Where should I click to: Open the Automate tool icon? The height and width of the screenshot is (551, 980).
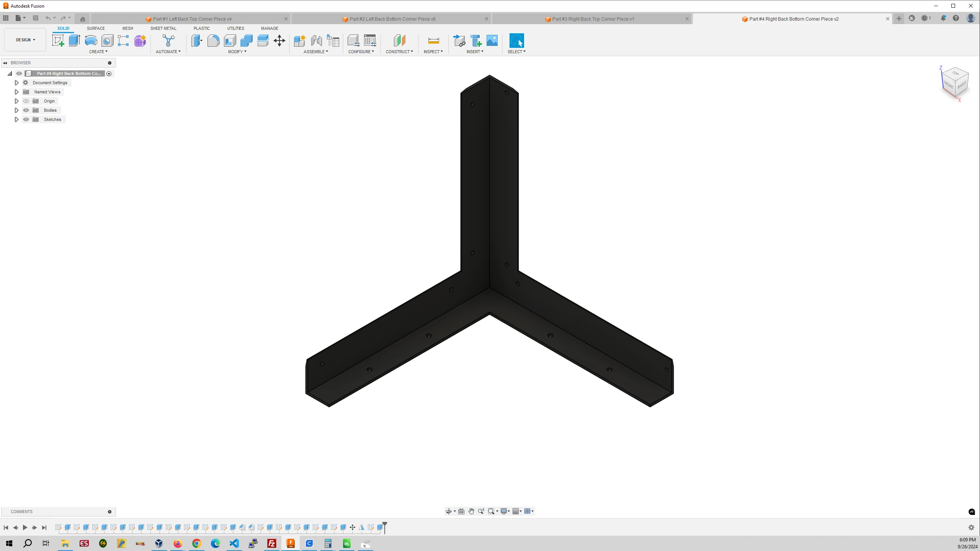pyautogui.click(x=168, y=41)
